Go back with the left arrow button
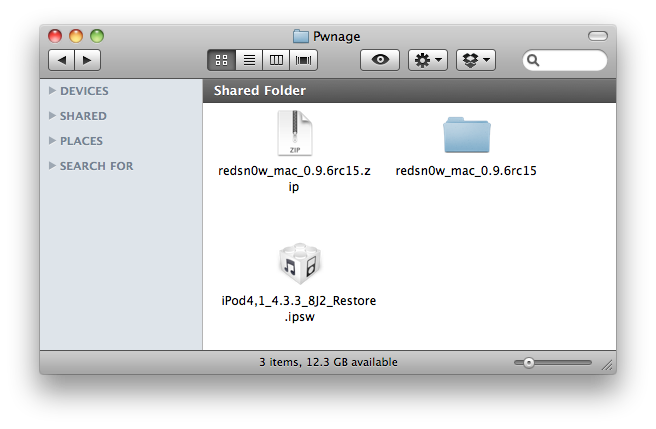 pos(62,61)
